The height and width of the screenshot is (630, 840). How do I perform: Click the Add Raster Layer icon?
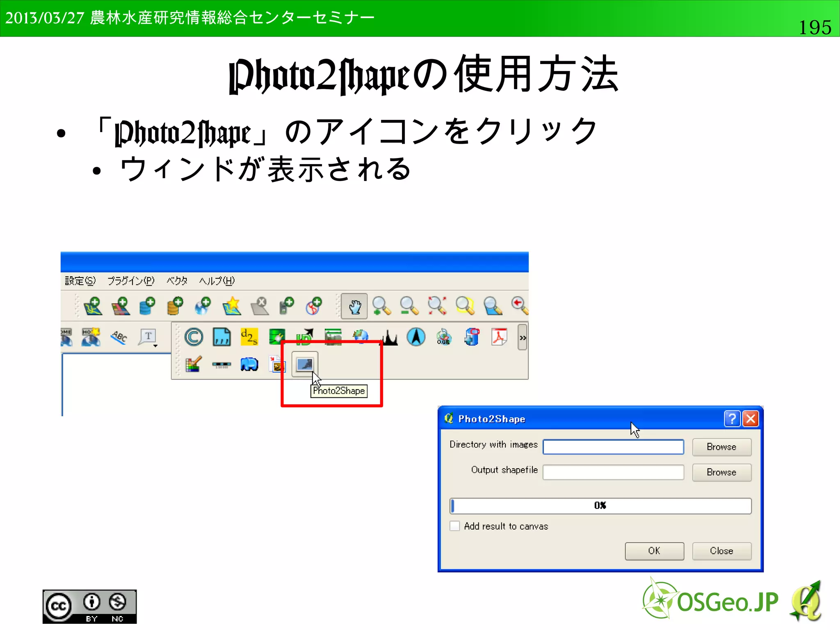[x=121, y=306]
